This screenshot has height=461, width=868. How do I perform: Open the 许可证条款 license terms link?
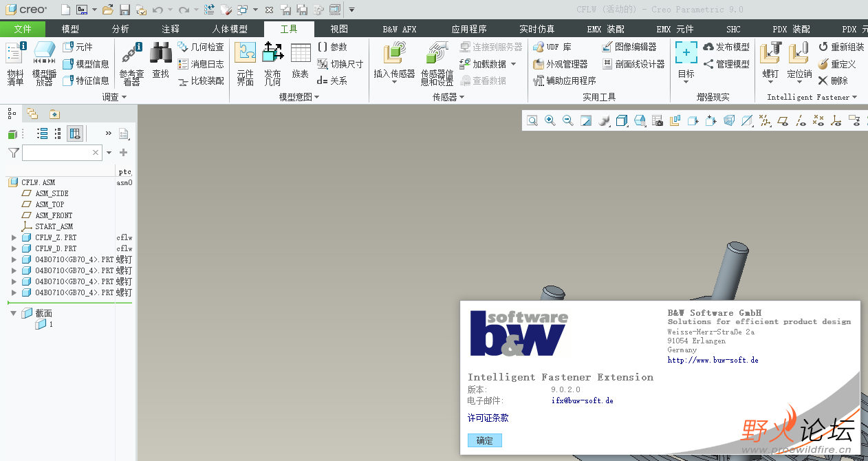click(488, 418)
